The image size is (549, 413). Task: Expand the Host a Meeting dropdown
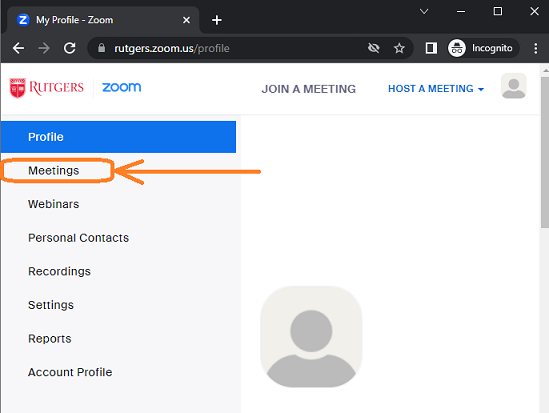coord(436,89)
